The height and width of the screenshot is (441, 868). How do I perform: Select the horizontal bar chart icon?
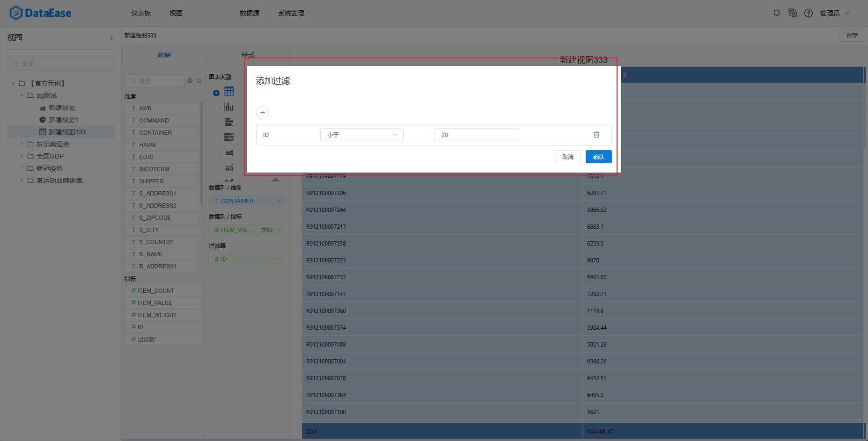(x=229, y=122)
